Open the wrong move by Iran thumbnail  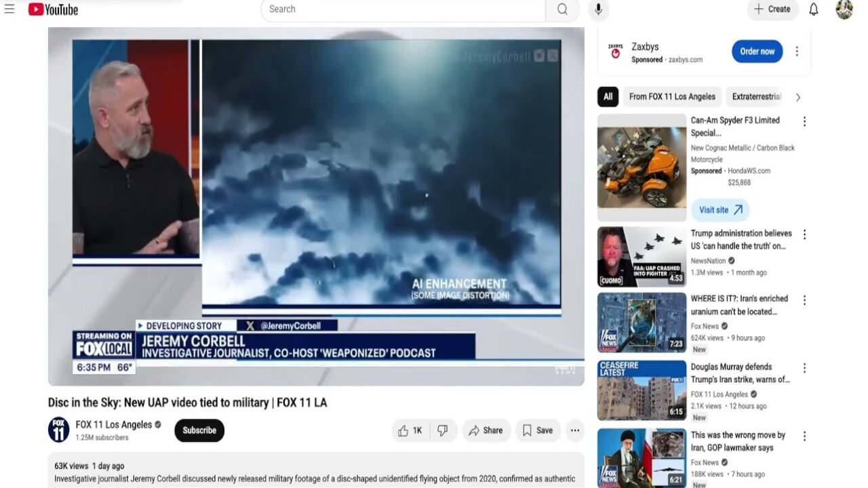pos(642,458)
